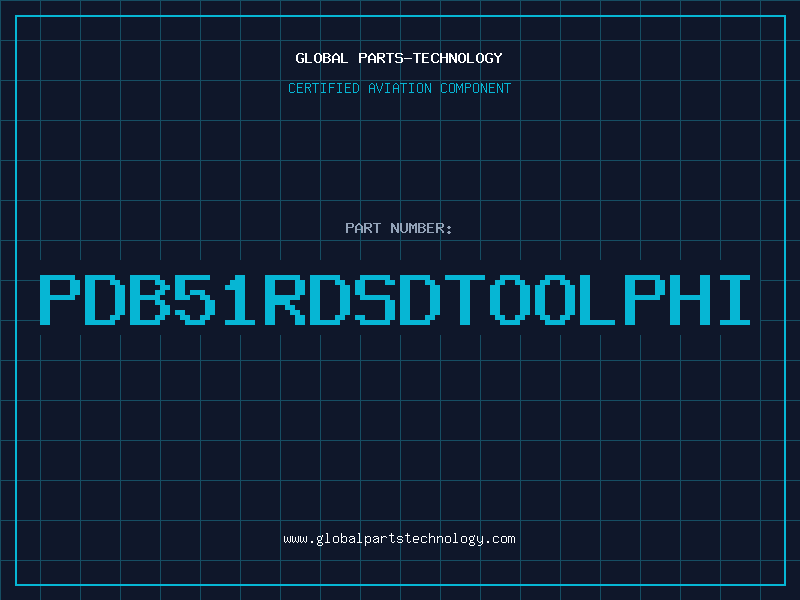Click the digit 1 in the part number
The image size is (800, 600).
click(238, 299)
